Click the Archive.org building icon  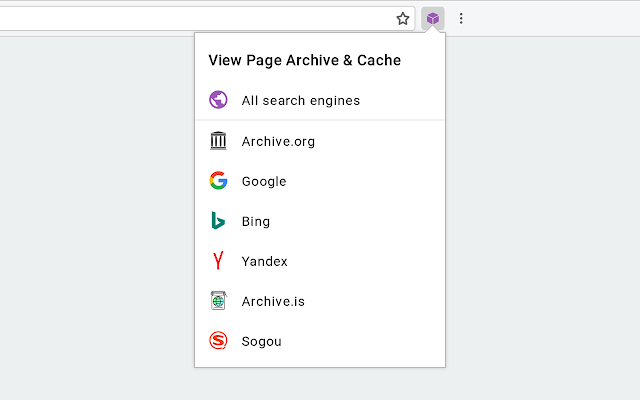point(218,140)
